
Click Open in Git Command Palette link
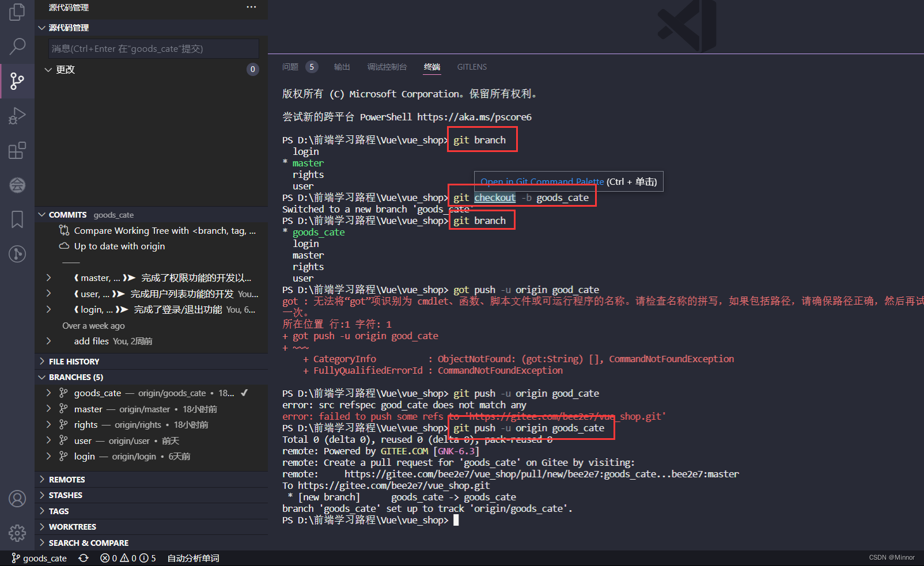point(542,181)
